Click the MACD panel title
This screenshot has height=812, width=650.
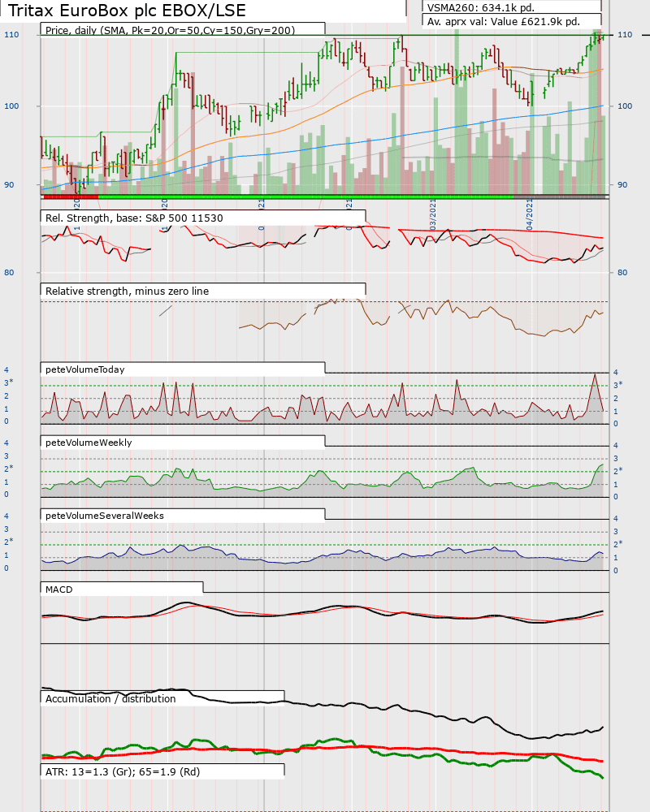click(x=59, y=590)
